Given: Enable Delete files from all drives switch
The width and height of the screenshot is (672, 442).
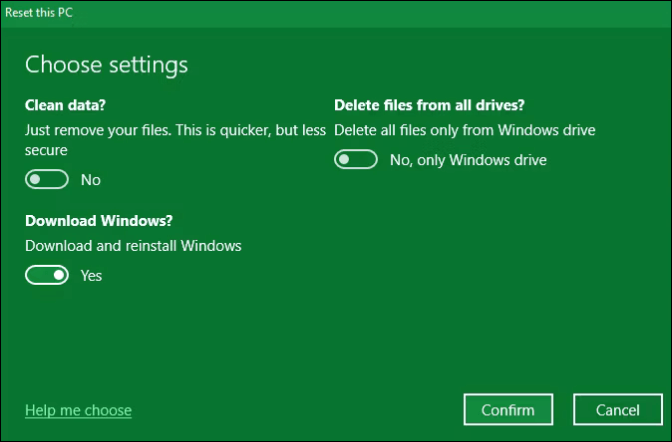Looking at the screenshot, I should [x=356, y=159].
